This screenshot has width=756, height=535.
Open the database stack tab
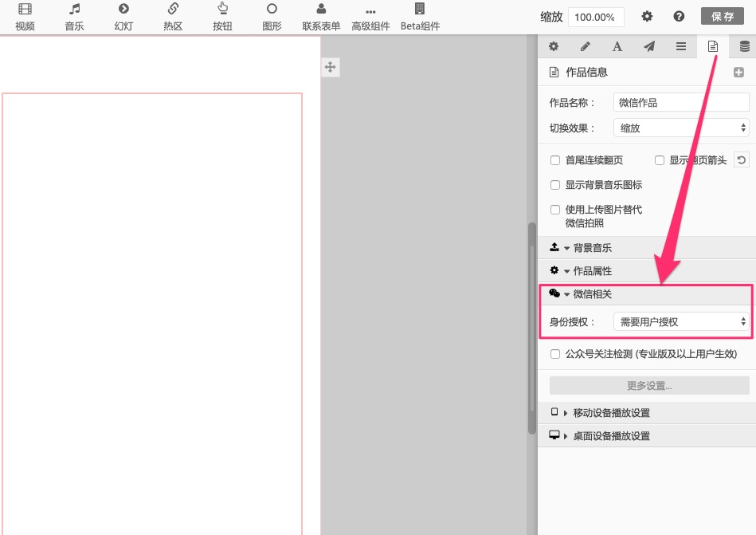(744, 46)
